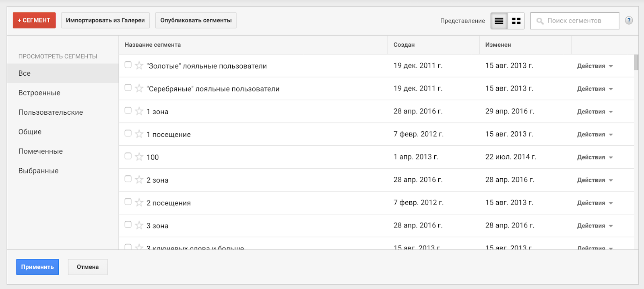Click Импортировать из Галереи button
644x289 pixels.
105,20
